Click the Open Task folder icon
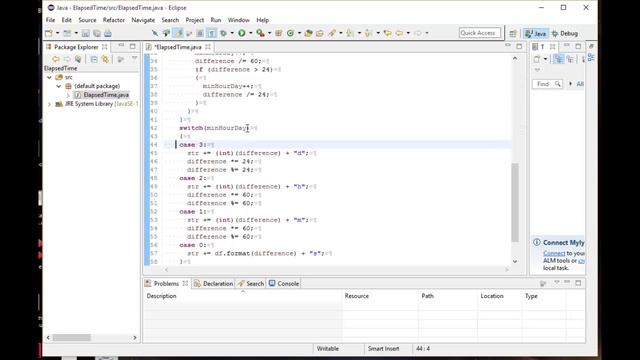Screen dimensions: 640x360 [x=320, y=33]
